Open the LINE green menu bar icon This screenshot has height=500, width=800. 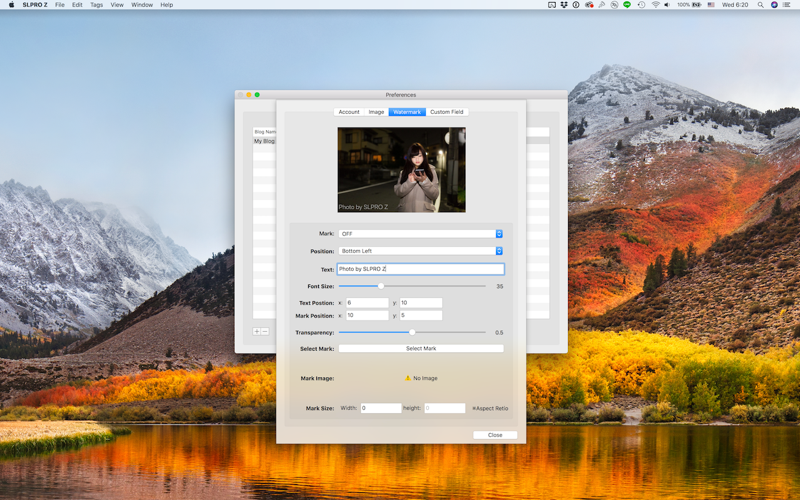[627, 5]
